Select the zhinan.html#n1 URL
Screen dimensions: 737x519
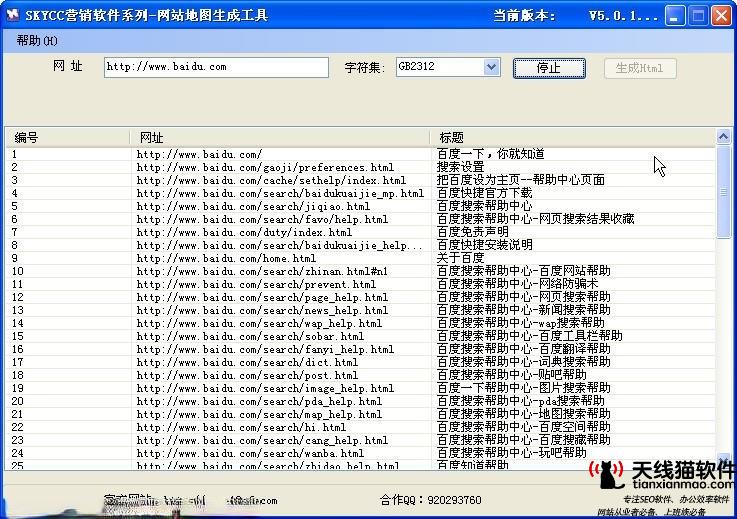click(262, 271)
